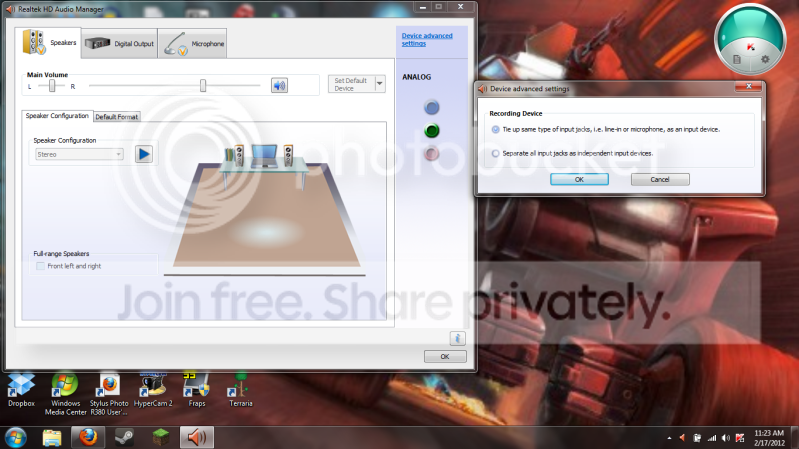Viewport: 799px width, 449px height.
Task: Click the Kaspersky tray icon
Action: (x=740, y=438)
